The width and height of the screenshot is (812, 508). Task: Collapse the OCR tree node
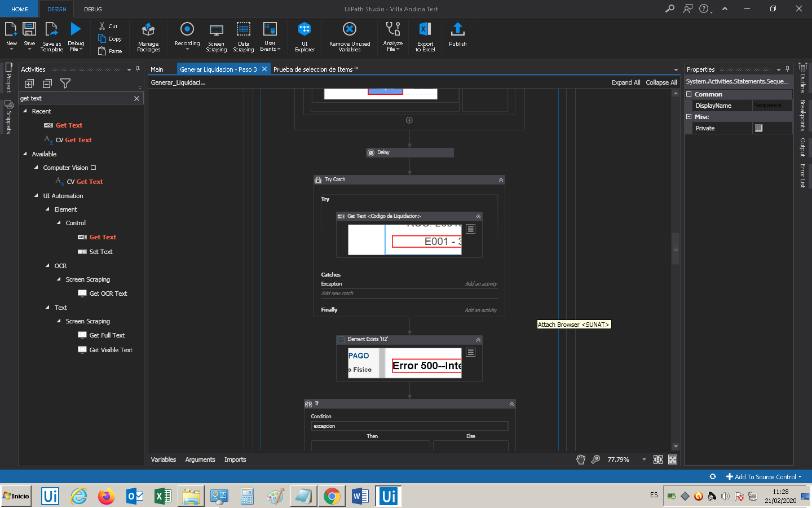tap(47, 265)
